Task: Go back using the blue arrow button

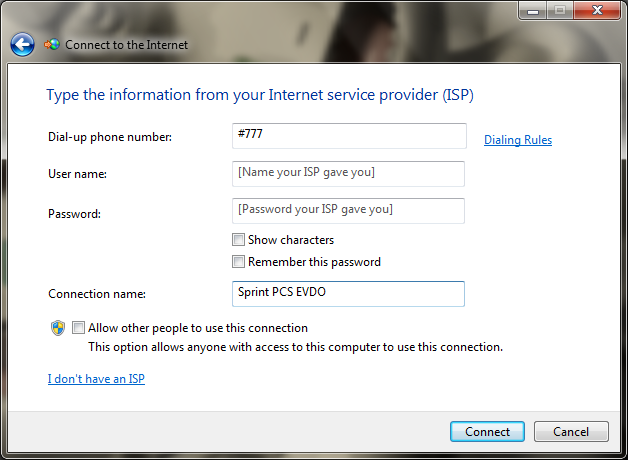Action: pyautogui.click(x=22, y=44)
